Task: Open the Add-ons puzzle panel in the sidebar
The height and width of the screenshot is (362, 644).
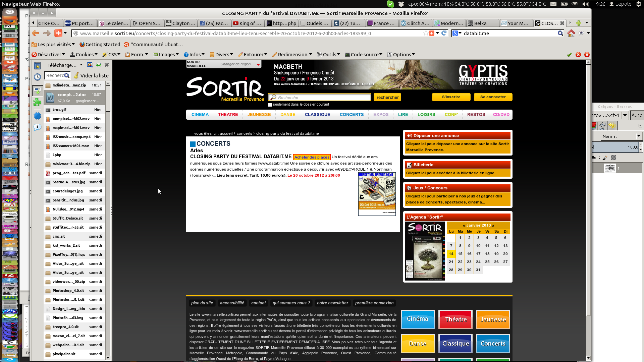Action: [37, 102]
